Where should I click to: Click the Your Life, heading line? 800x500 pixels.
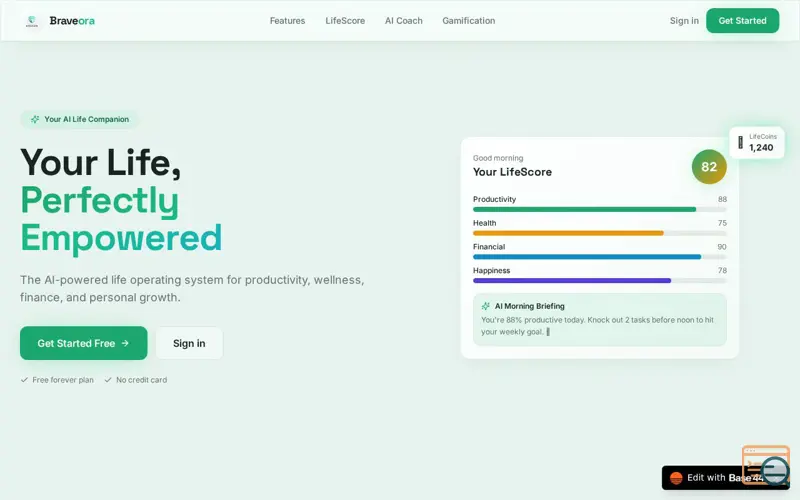click(101, 163)
